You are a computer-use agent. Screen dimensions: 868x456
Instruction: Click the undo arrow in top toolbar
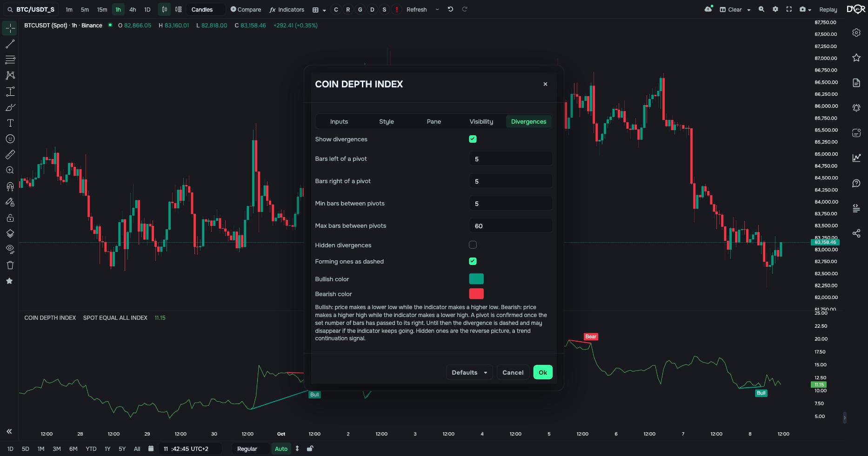click(x=450, y=9)
